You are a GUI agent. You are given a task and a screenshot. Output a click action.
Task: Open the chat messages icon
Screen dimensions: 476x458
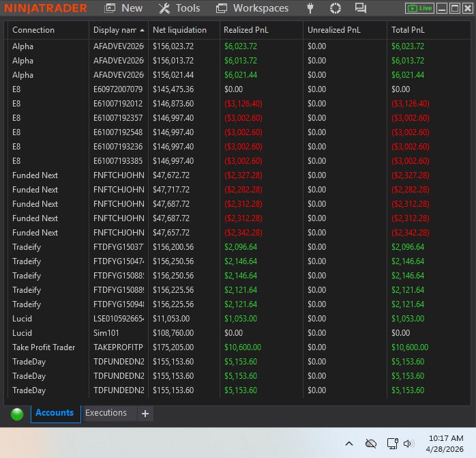(x=361, y=8)
